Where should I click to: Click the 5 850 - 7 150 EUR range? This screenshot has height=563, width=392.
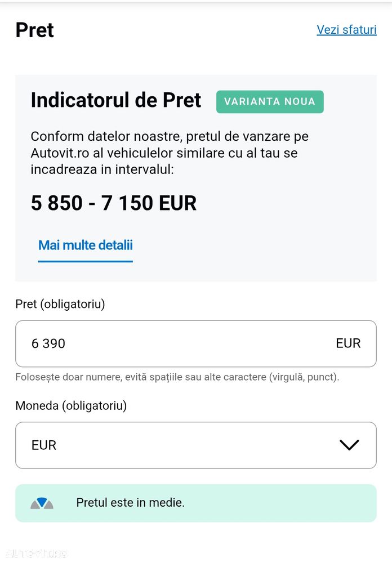pos(114,203)
